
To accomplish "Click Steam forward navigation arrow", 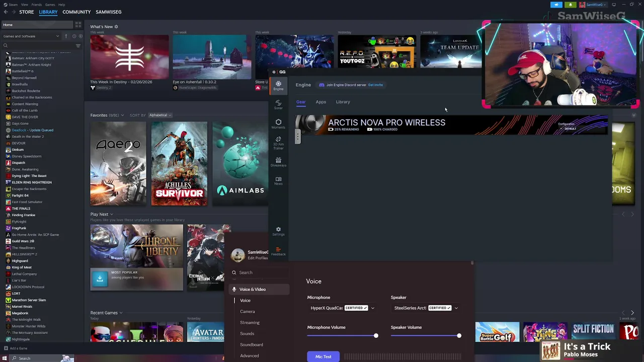I will (13, 12).
